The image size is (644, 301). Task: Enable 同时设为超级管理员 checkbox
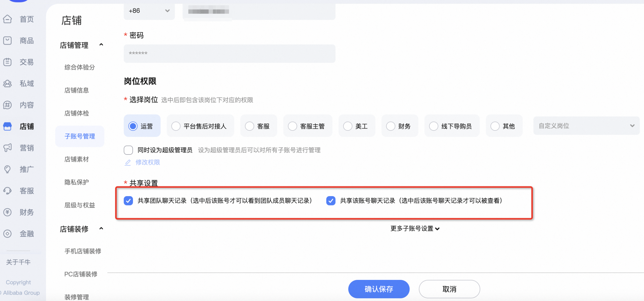point(128,150)
